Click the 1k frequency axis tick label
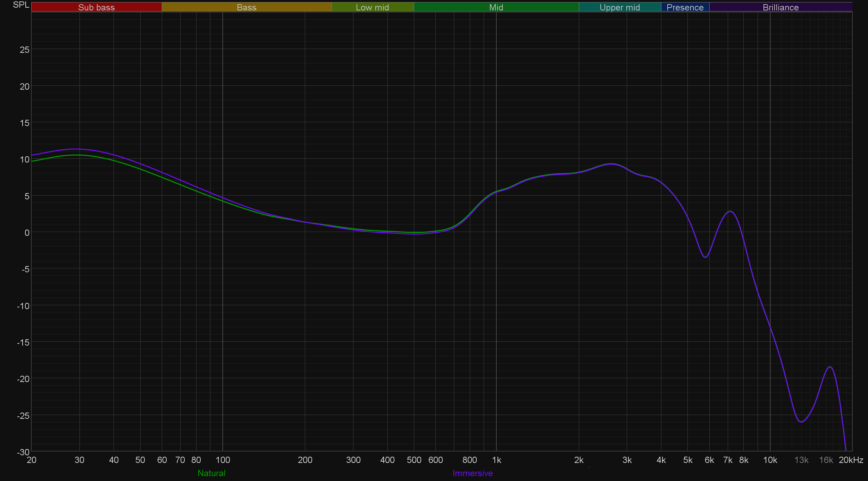The height and width of the screenshot is (481, 868). point(496,460)
